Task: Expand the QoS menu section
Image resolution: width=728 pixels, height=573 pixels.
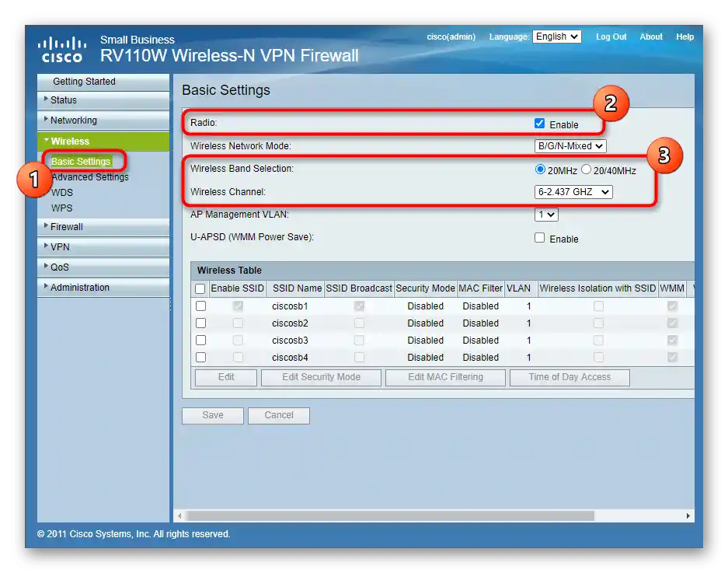Action: [103, 267]
